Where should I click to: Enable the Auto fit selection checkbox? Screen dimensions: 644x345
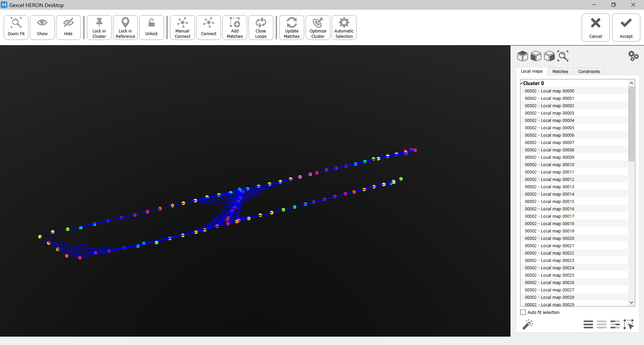(x=523, y=312)
